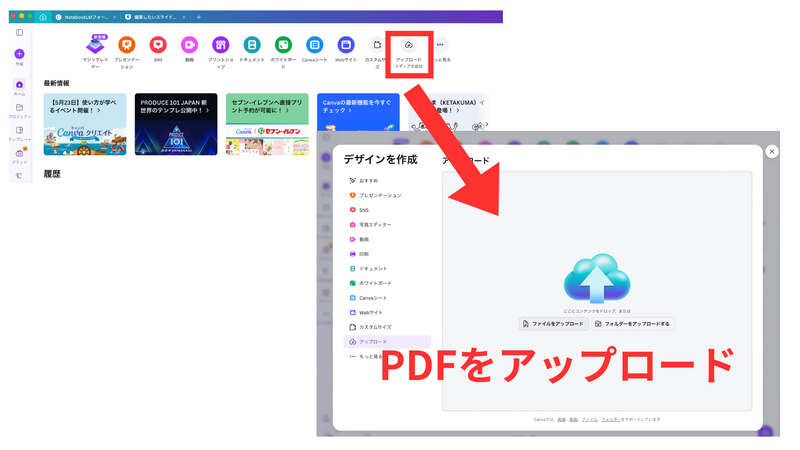The image size is (800, 450).
Task: Close the デザインを作成 dialog with X
Action: tap(772, 152)
